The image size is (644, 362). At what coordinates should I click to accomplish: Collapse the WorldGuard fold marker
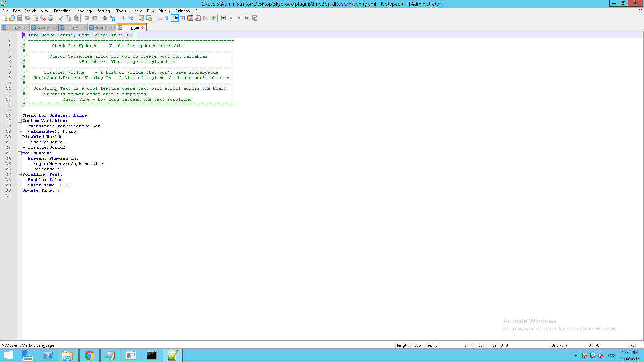point(20,153)
